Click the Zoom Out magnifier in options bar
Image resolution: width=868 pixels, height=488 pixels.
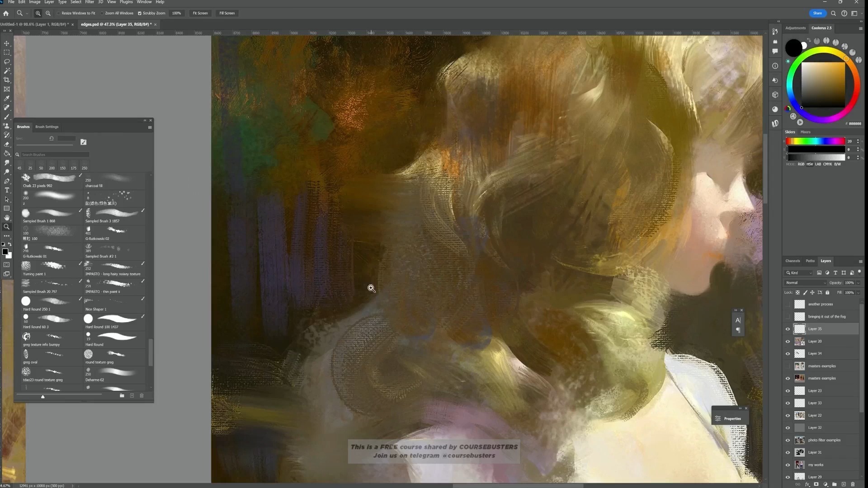48,13
